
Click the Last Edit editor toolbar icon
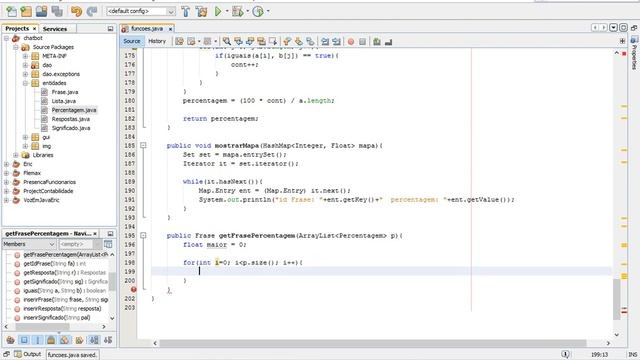[x=179, y=41]
